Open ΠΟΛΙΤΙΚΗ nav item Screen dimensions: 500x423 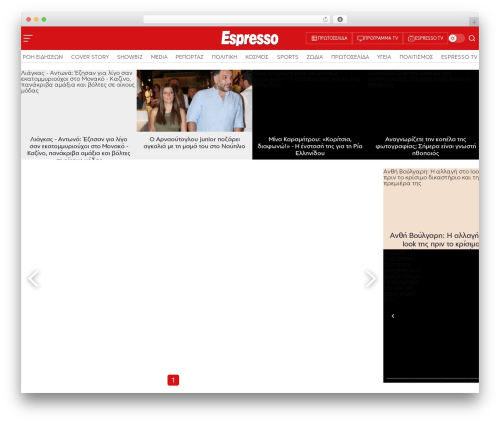tap(224, 57)
